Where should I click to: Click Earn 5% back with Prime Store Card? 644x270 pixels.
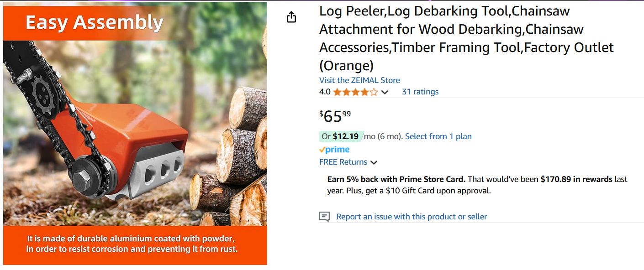click(x=396, y=179)
